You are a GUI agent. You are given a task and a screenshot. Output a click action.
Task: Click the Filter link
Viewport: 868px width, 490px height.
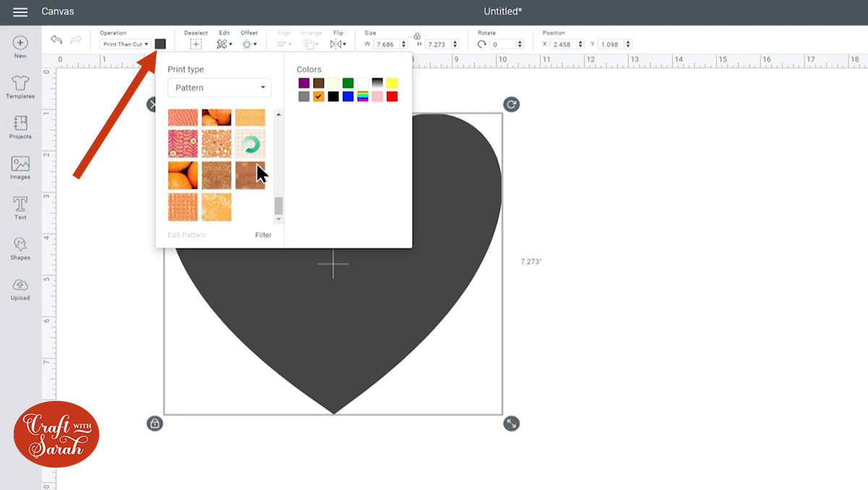pyautogui.click(x=263, y=235)
